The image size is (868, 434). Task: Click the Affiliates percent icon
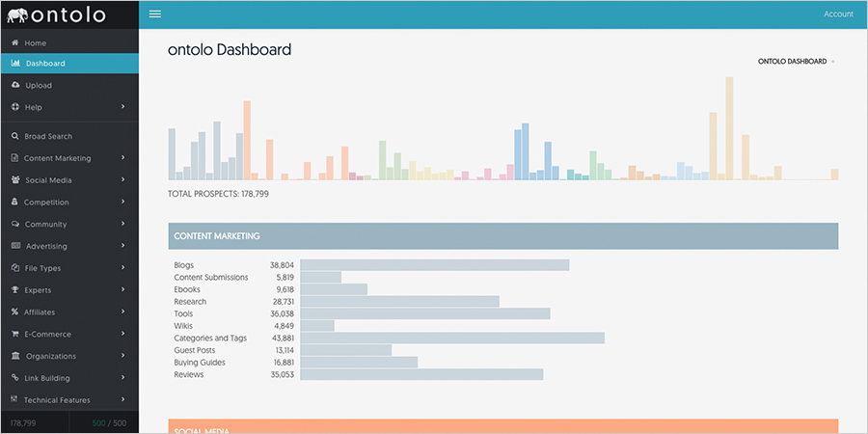[x=14, y=312]
